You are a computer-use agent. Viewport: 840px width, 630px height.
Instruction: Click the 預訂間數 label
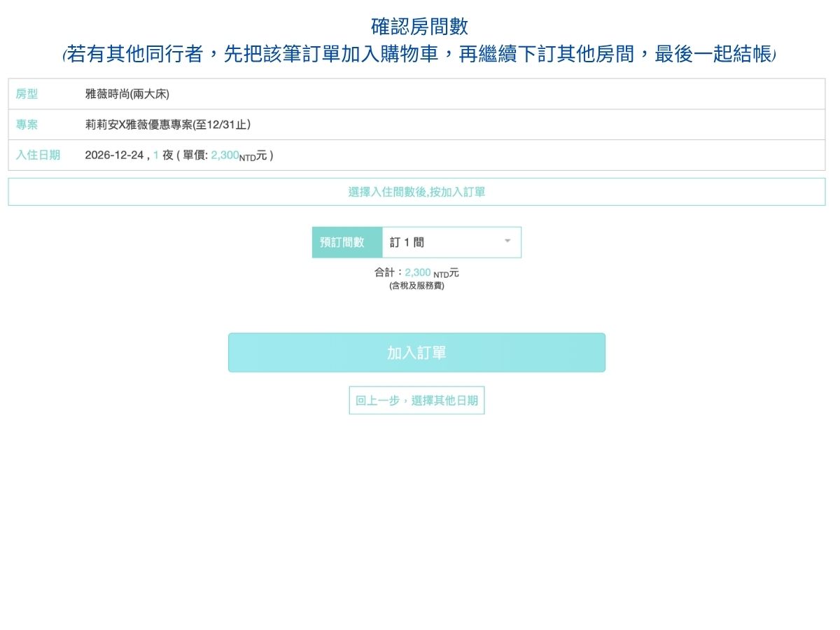(x=347, y=242)
